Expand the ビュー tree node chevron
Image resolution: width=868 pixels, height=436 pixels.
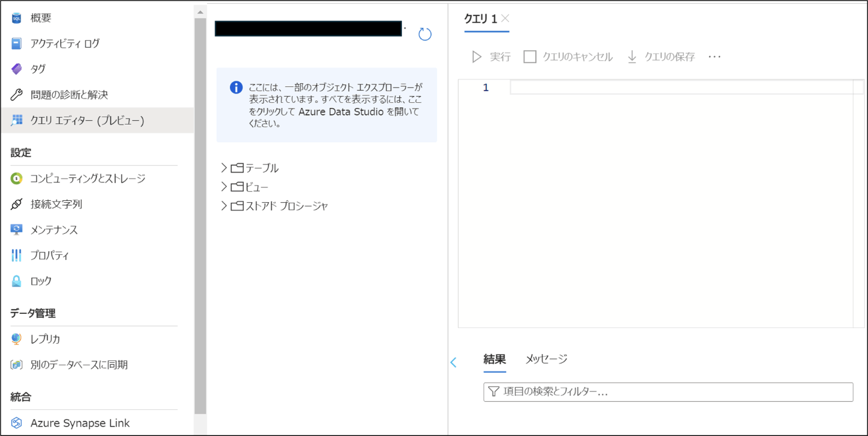coord(224,187)
